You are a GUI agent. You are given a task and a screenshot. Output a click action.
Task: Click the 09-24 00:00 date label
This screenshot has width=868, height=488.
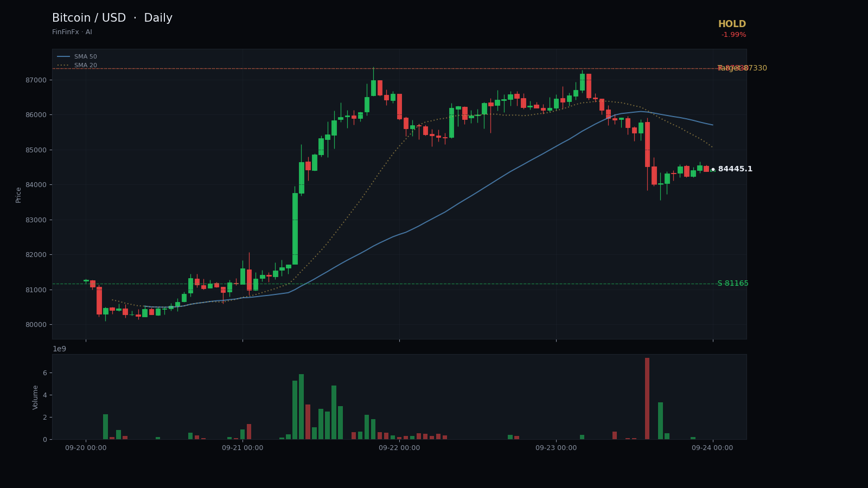point(712,448)
